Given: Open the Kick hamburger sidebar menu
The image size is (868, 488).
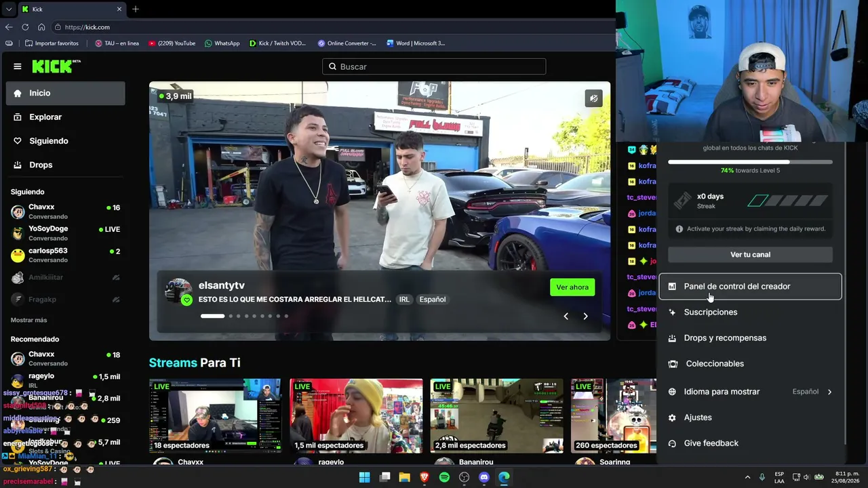Looking at the screenshot, I should pos(18,66).
